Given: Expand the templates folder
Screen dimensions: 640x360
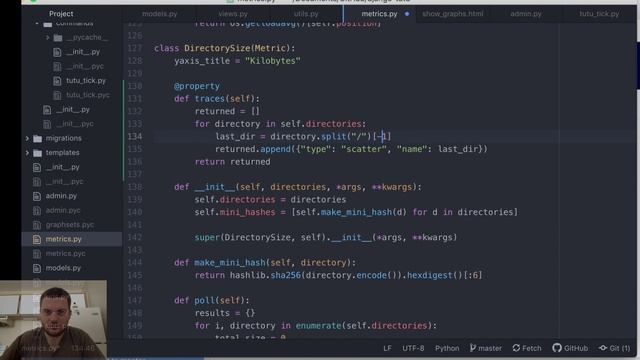Looking at the screenshot, I should [27, 153].
